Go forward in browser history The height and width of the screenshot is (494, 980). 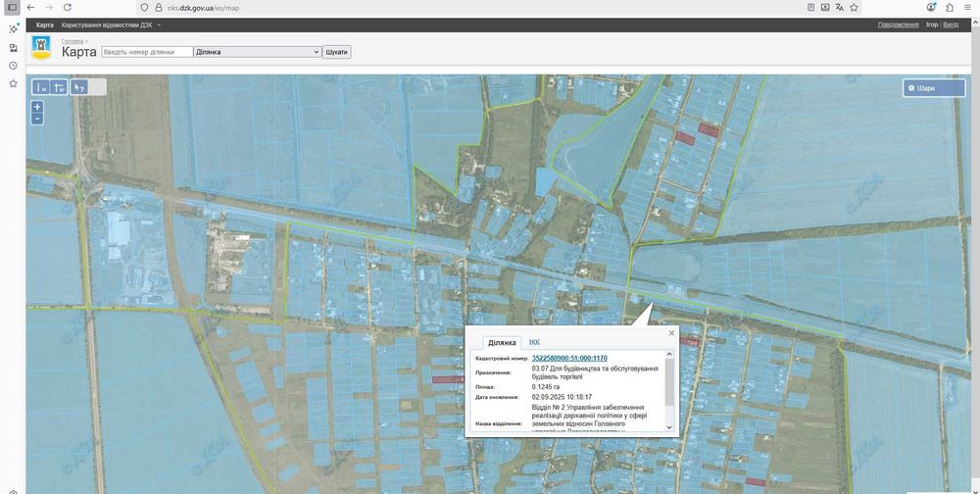pos(49,8)
